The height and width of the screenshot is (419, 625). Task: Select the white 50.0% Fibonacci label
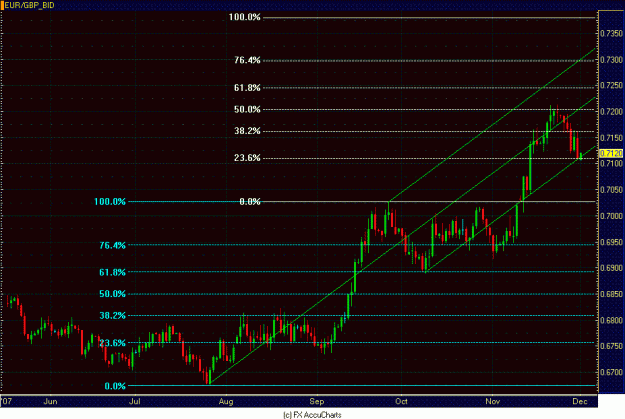pos(247,109)
